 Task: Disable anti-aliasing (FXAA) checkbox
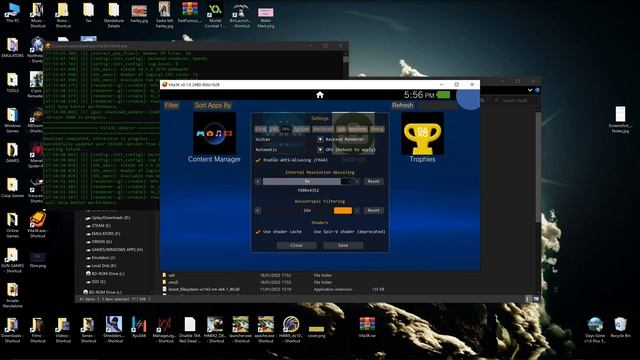click(x=258, y=160)
